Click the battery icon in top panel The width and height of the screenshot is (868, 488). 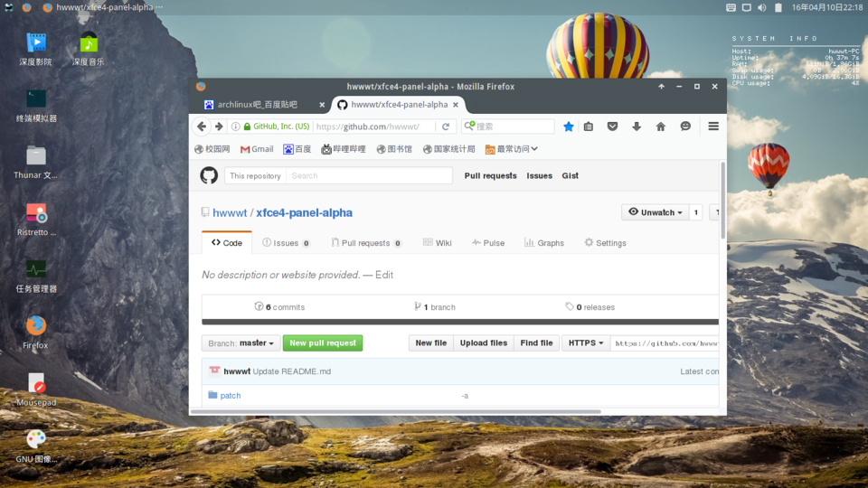click(778, 7)
